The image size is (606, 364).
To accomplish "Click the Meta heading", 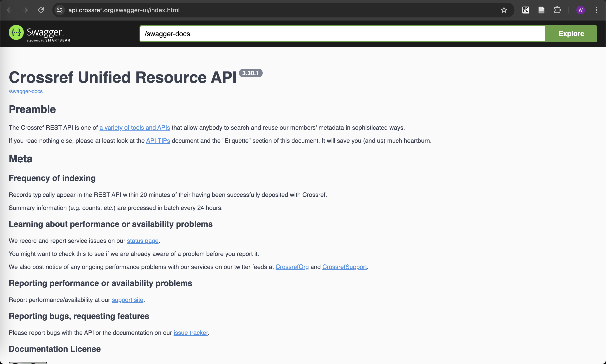I will pos(21,159).
